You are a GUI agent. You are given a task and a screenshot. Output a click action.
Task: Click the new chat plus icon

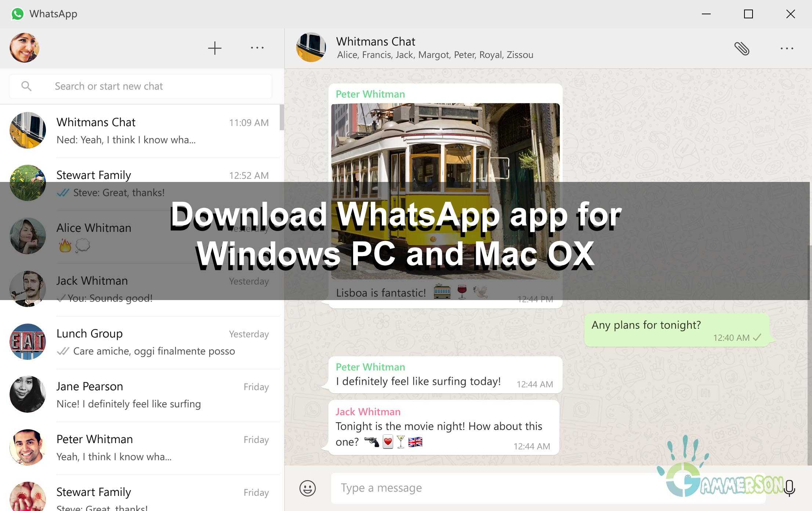[214, 48]
